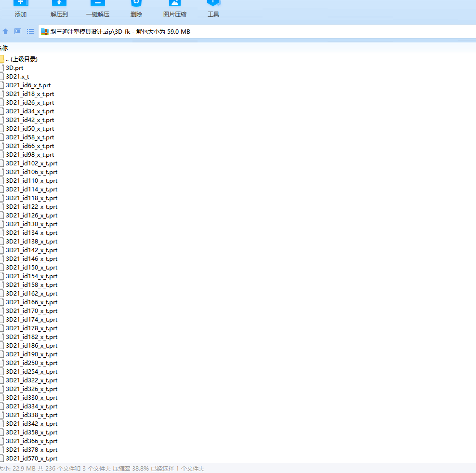Screen dimensions: 476x473
Task: Select the file 3D21_id134_x_t.prt
Action: pyautogui.click(x=32, y=233)
